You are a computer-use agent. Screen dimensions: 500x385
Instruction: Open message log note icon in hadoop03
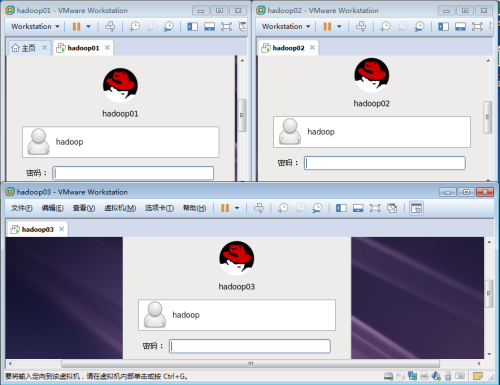tap(478, 376)
